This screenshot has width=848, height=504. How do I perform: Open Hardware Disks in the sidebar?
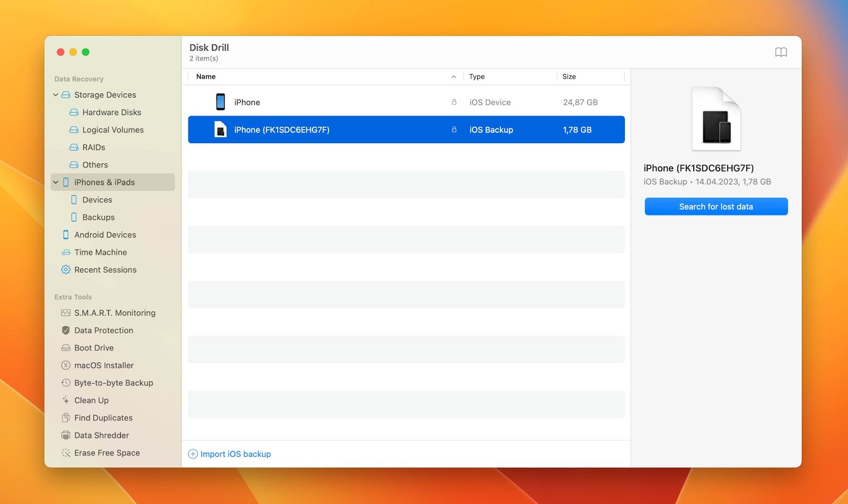[x=112, y=112]
